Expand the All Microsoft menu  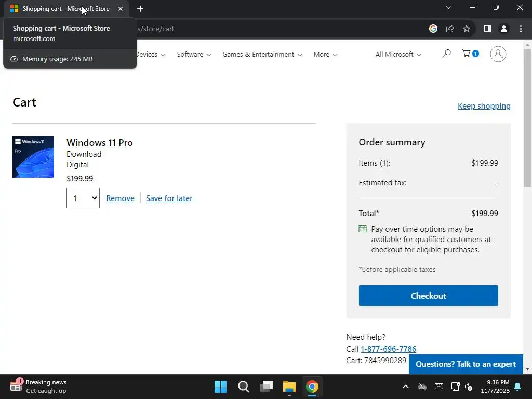[x=398, y=54]
